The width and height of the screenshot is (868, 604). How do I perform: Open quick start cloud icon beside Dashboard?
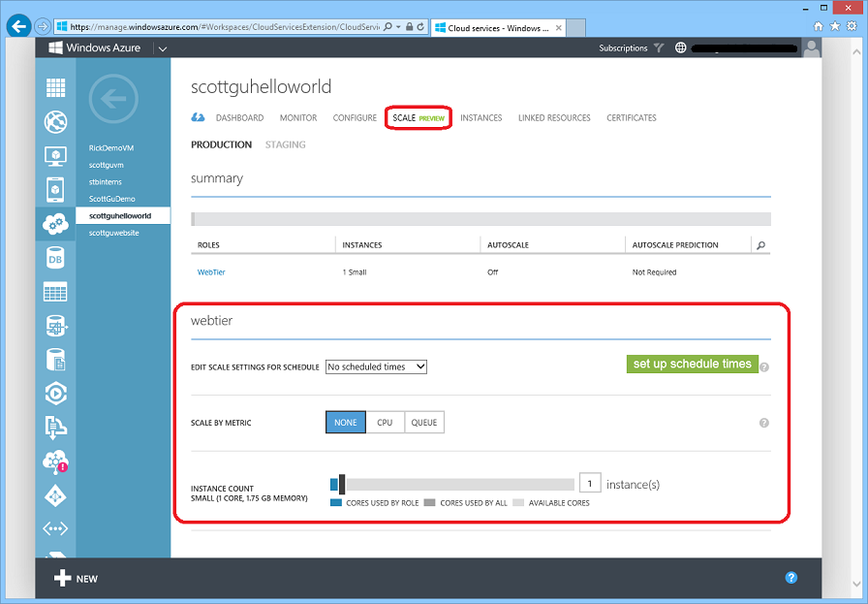[x=198, y=117]
